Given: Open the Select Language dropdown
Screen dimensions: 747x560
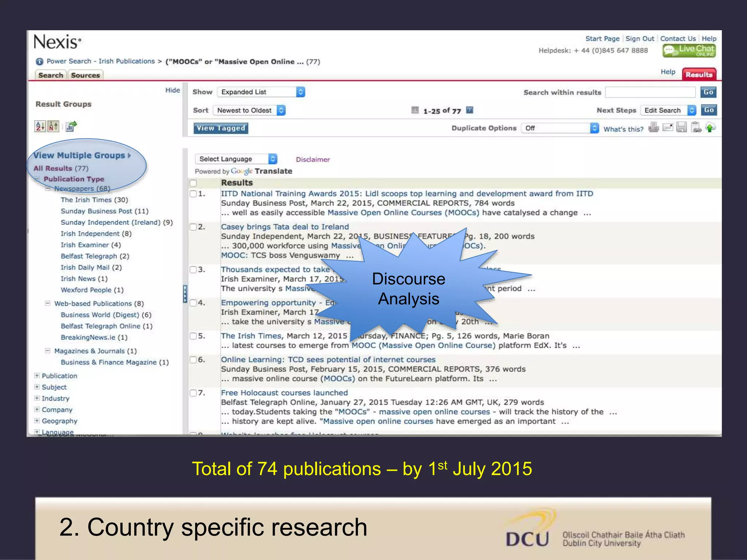Looking at the screenshot, I should (236, 159).
